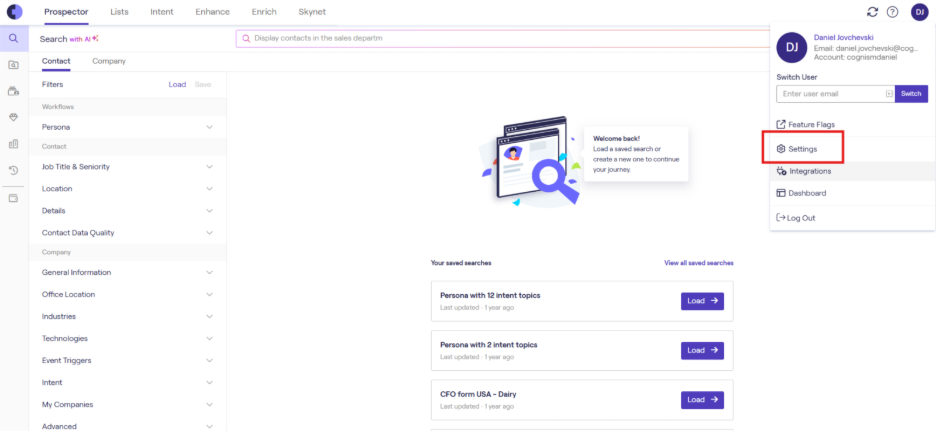Click the buildings icon in left sidebar
This screenshot has width=936, height=432.
pos(14,144)
